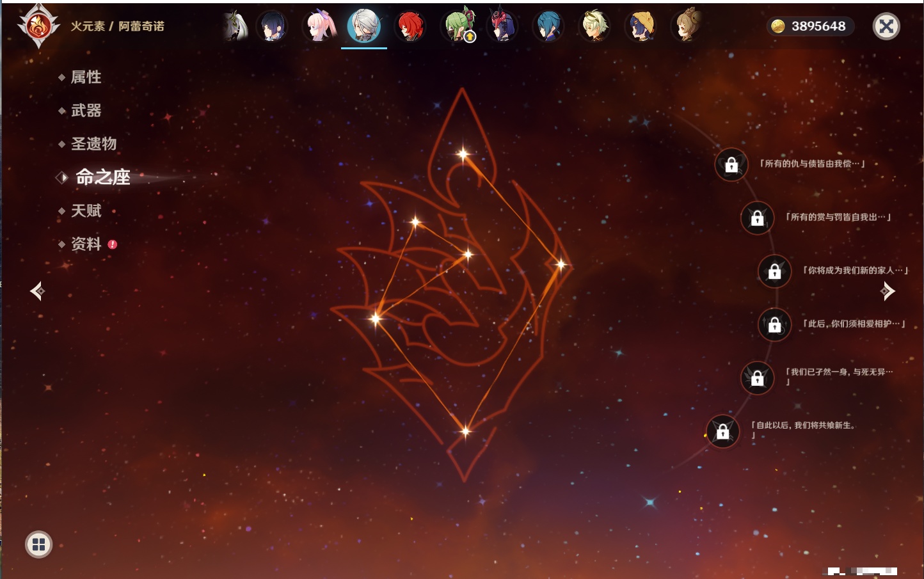Viewport: 924px width, 579px height.
Task: Select the red-masked character portrait
Action: tap(502, 26)
